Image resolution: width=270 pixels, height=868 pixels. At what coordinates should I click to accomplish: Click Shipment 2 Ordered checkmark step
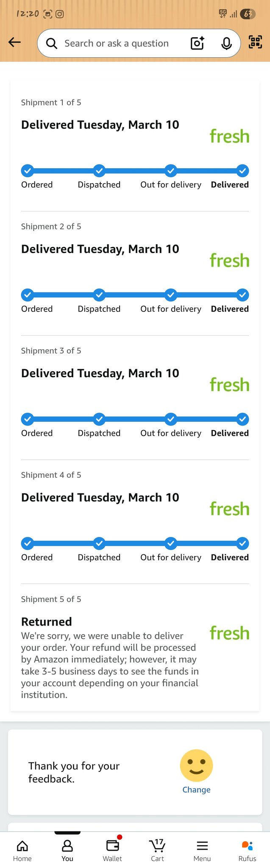[x=27, y=295]
